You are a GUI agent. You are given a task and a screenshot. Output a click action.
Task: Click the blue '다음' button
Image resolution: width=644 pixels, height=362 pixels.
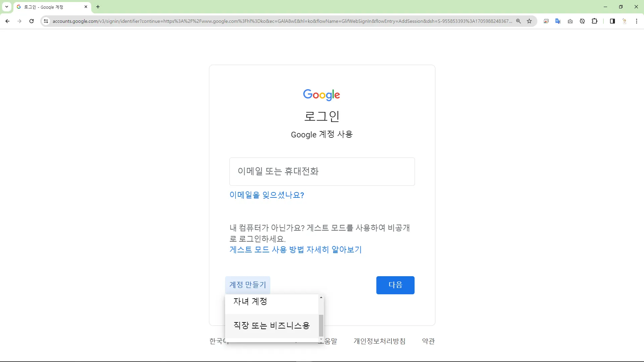coord(395,285)
